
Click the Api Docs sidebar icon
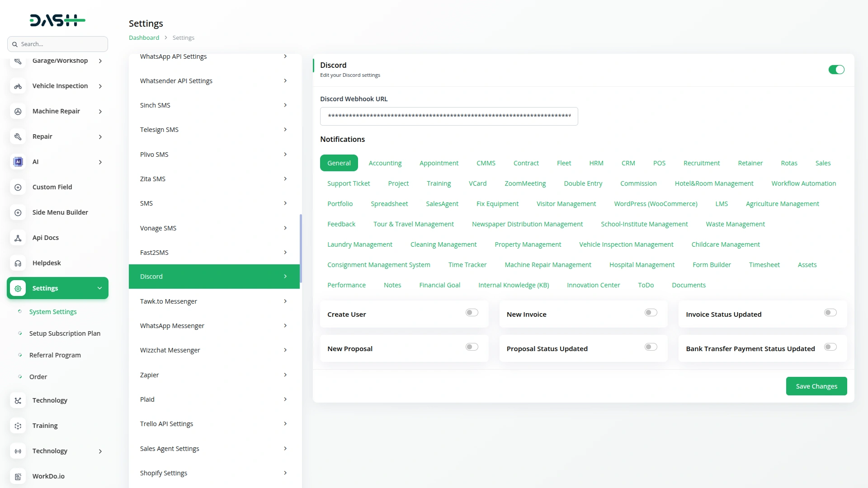(18, 238)
